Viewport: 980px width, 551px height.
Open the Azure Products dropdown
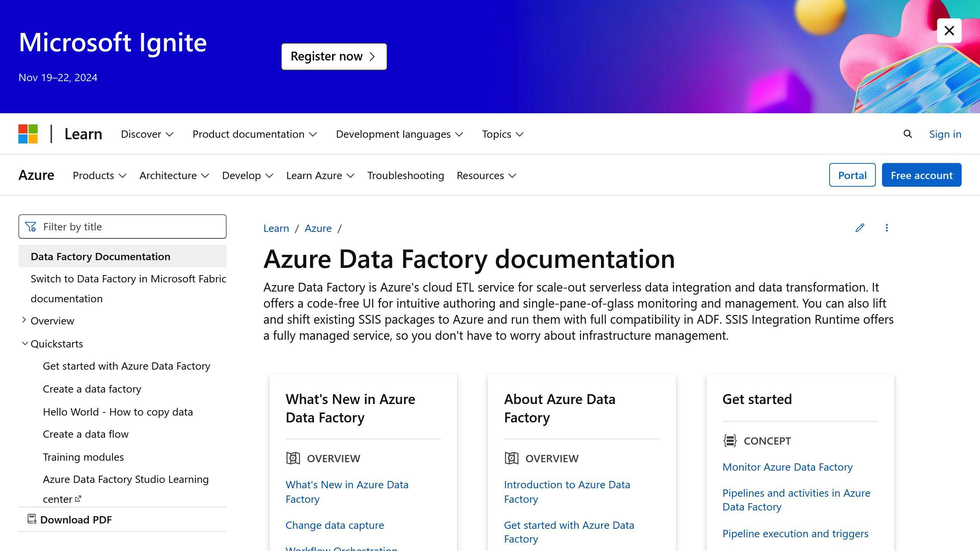[x=100, y=175]
